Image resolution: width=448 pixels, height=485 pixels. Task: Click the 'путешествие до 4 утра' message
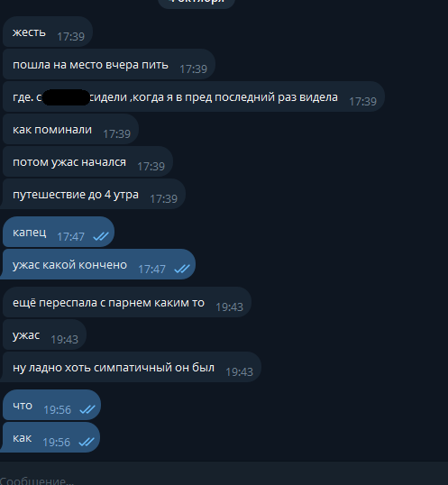pyautogui.click(x=93, y=194)
